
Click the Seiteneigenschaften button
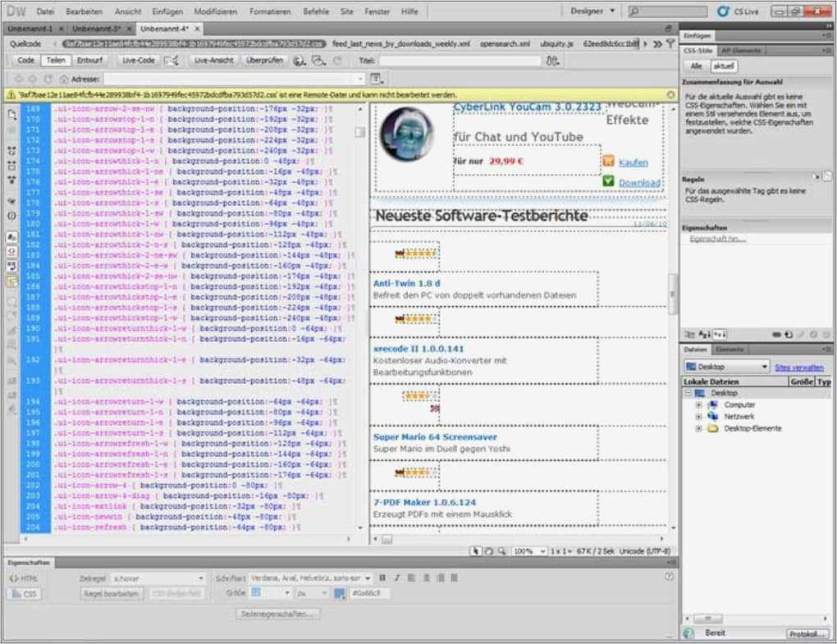click(x=277, y=614)
